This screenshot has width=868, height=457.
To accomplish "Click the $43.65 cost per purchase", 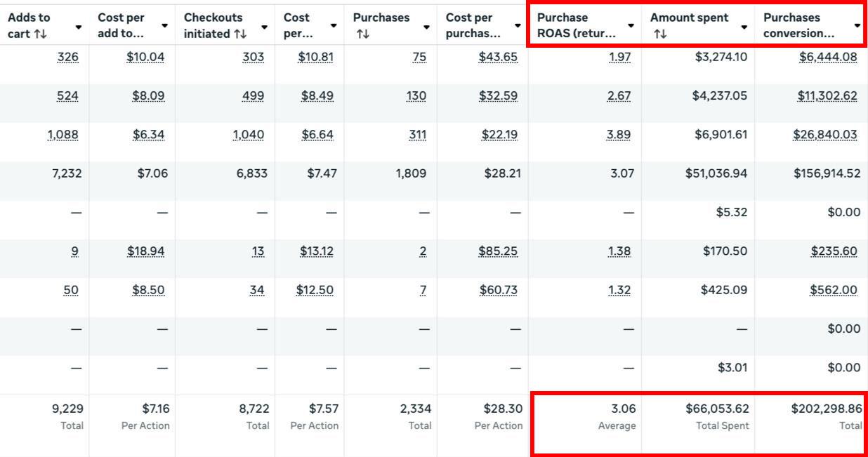I will coord(498,57).
